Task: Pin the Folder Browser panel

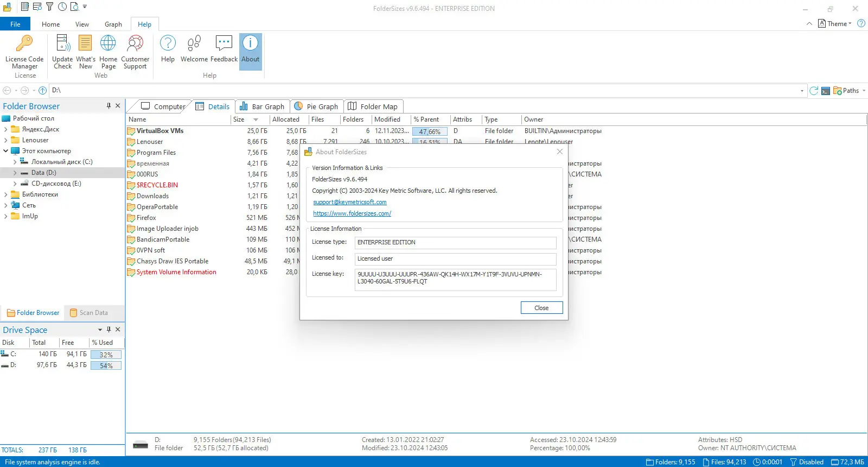Action: [108, 106]
